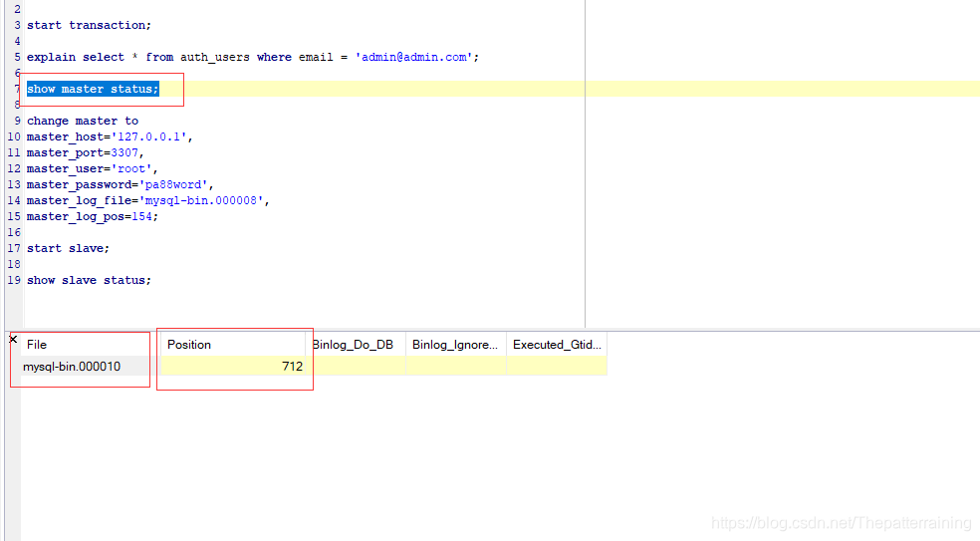Select the 712 position value cell
The image size is (980, 541).
(x=233, y=366)
